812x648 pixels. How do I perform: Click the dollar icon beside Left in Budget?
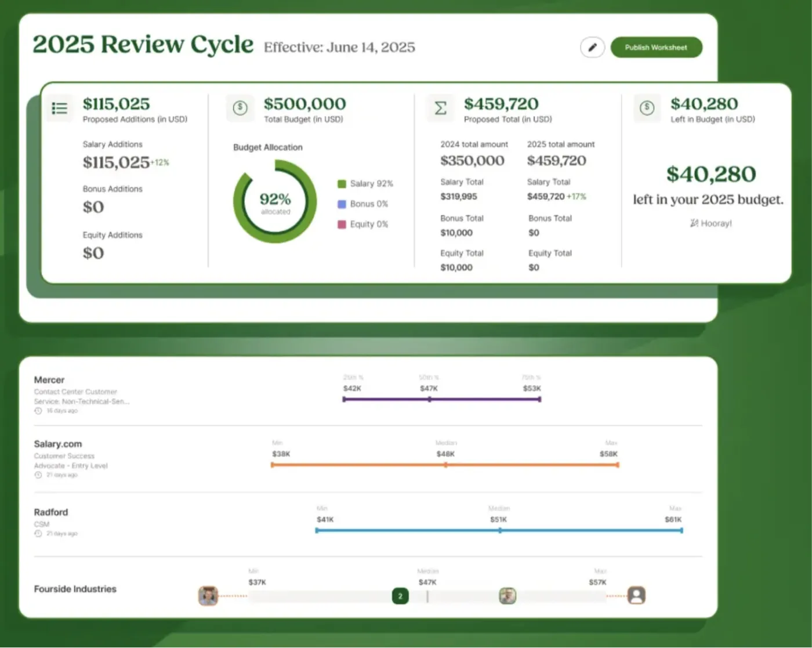click(x=647, y=108)
